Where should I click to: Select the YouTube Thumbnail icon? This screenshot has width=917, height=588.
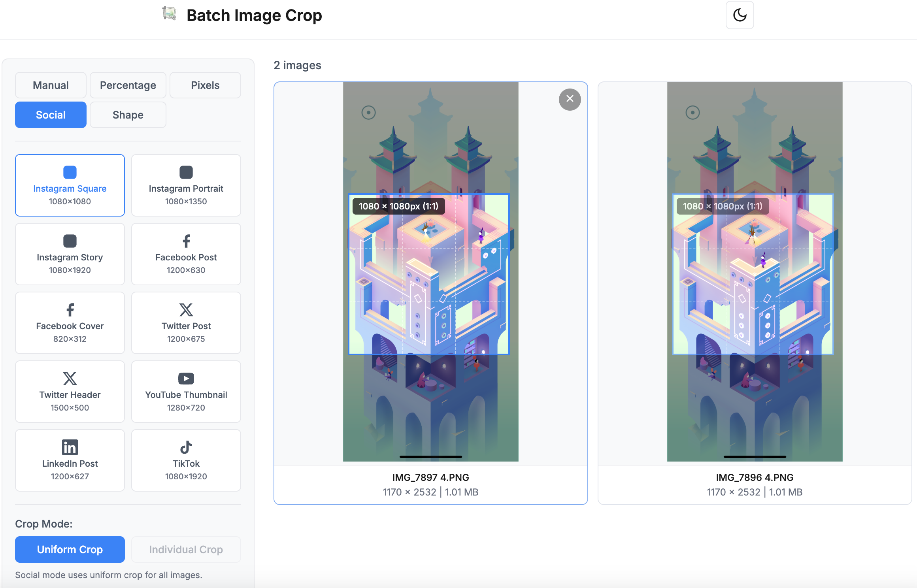click(x=186, y=378)
